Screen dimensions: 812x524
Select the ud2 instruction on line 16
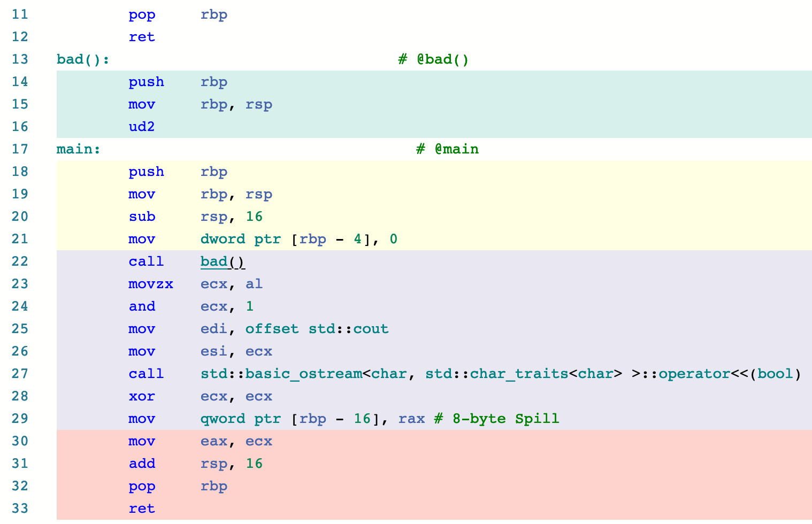tap(141, 127)
